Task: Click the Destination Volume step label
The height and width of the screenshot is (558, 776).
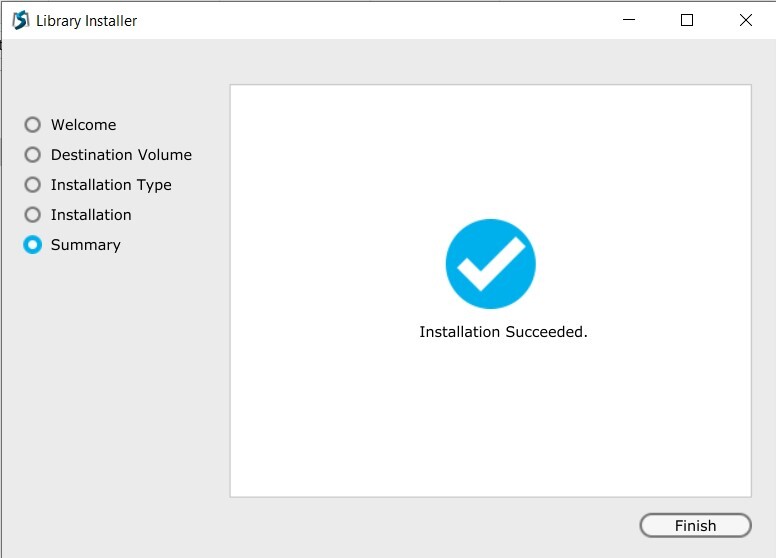Action: click(121, 155)
